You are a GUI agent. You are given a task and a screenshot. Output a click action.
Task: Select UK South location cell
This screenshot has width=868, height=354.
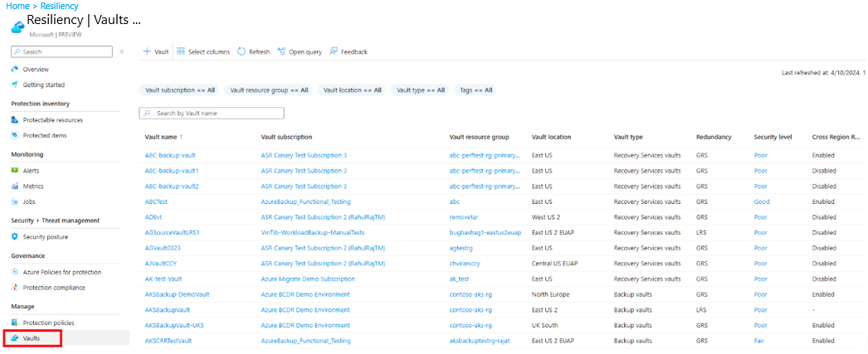(544, 325)
